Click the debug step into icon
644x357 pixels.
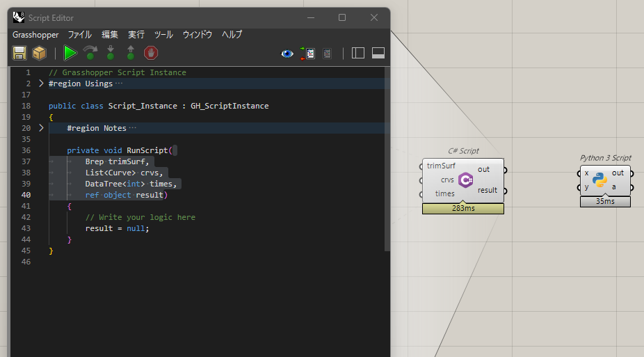pos(111,53)
